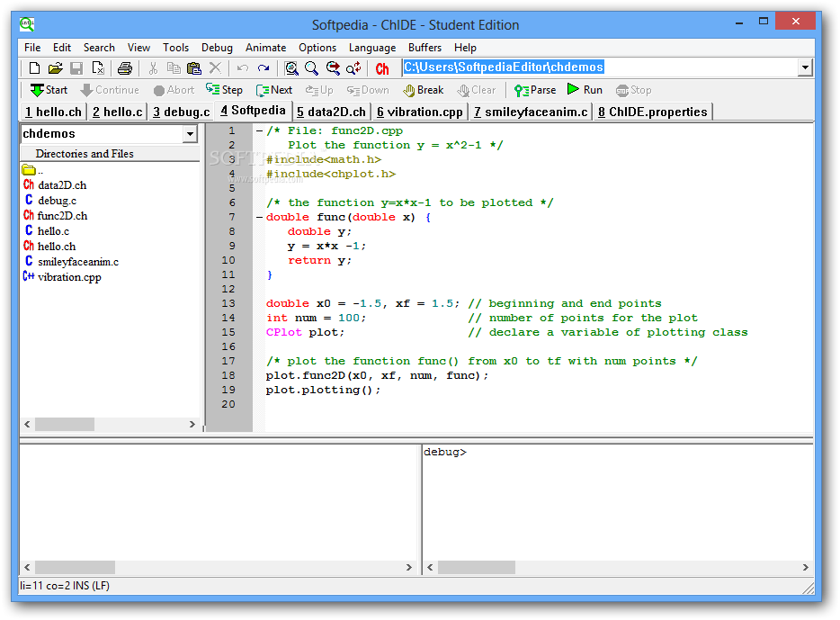Viewport: 840px width, 620px height.
Task: Collapse the comment fold at line 1
Action: point(259,130)
